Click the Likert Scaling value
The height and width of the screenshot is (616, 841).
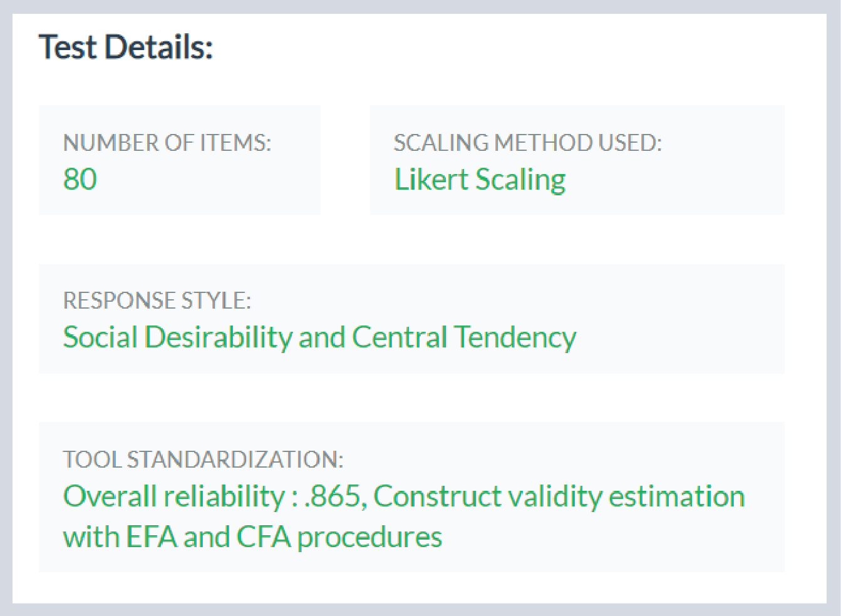tap(480, 180)
